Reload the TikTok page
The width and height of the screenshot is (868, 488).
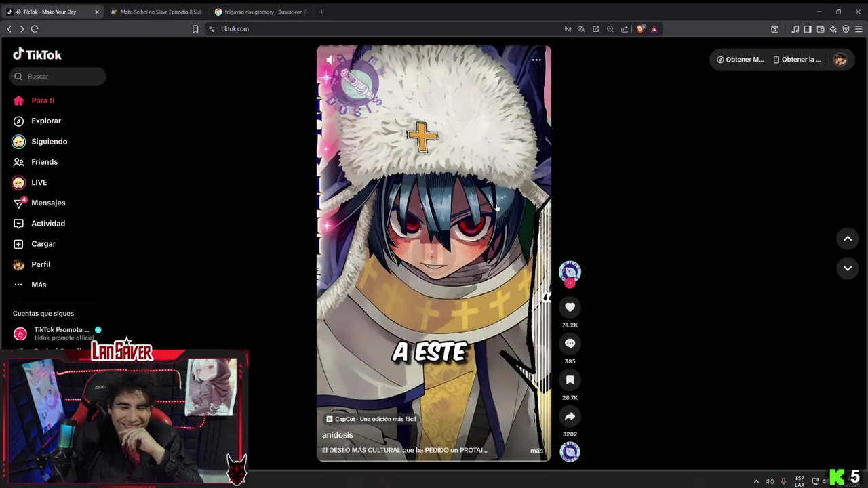(x=35, y=29)
